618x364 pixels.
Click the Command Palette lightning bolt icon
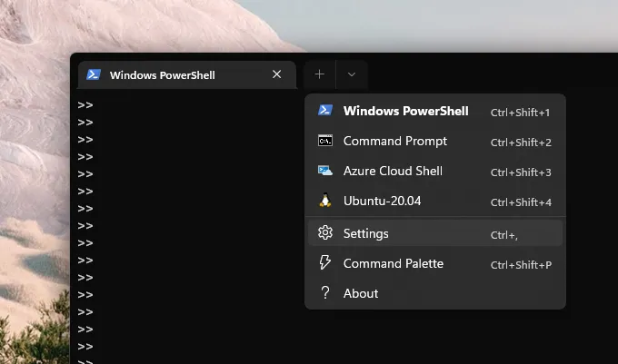325,262
